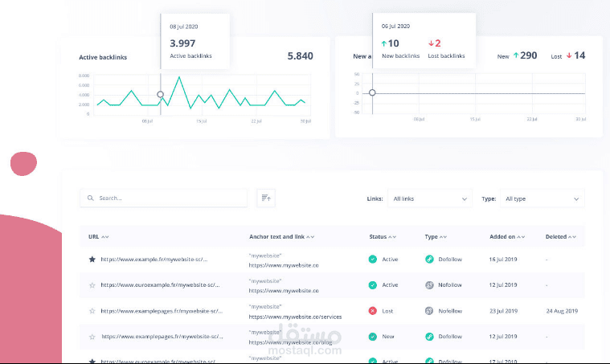Viewport: 610px width, 364px height.
Task: Click the 24 Aug 2019 deleted date
Action: click(x=562, y=311)
